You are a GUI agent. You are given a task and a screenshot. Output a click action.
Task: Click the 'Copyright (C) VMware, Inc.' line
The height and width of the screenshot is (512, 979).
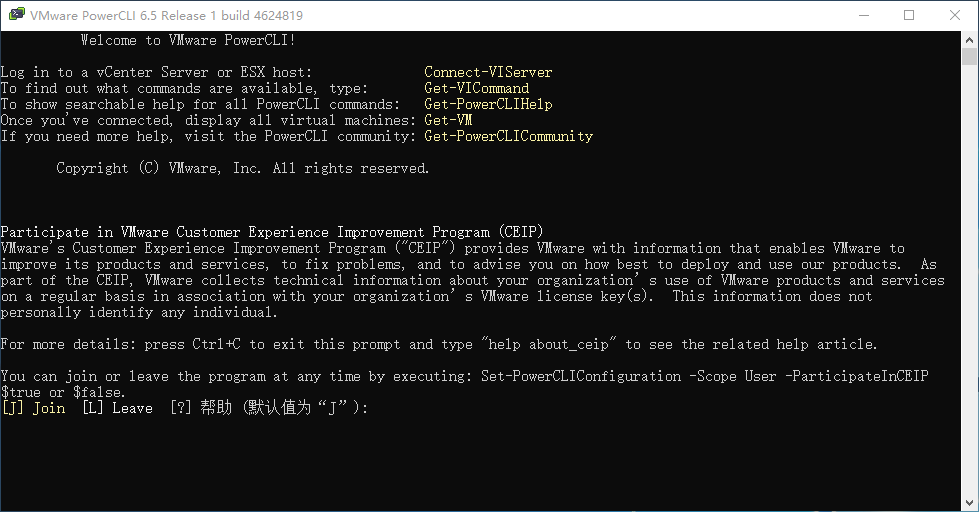coord(242,168)
